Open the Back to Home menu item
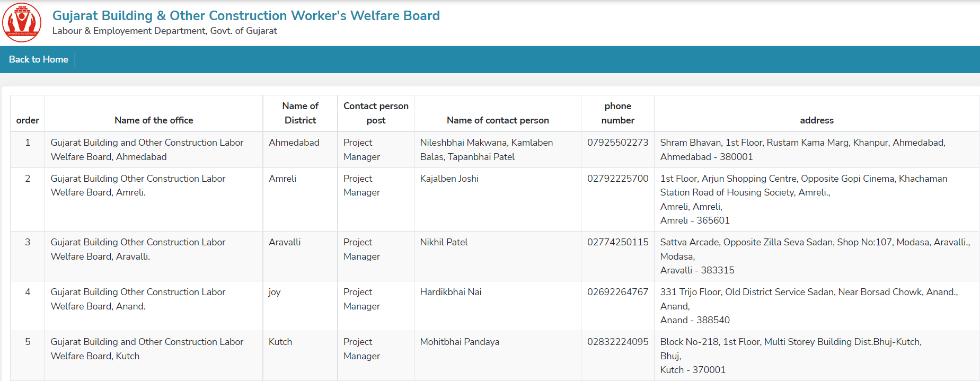 [x=38, y=59]
